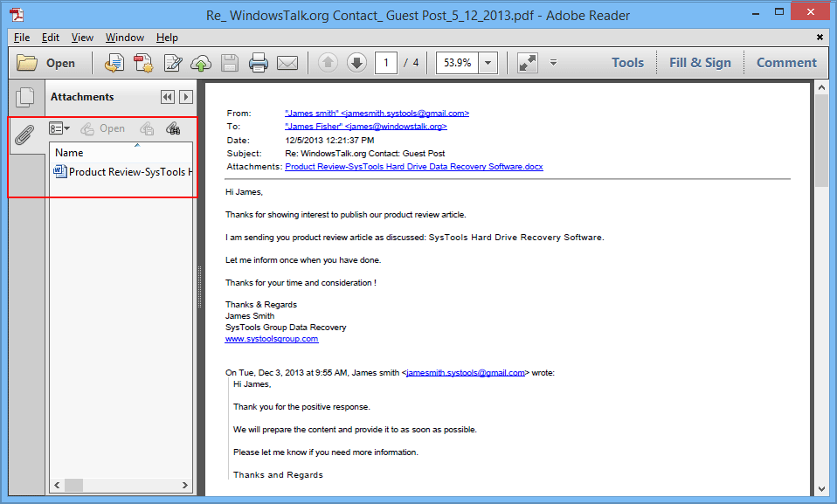This screenshot has height=504, width=837.
Task: Click the 53.9% zoom level field
Action: click(458, 63)
